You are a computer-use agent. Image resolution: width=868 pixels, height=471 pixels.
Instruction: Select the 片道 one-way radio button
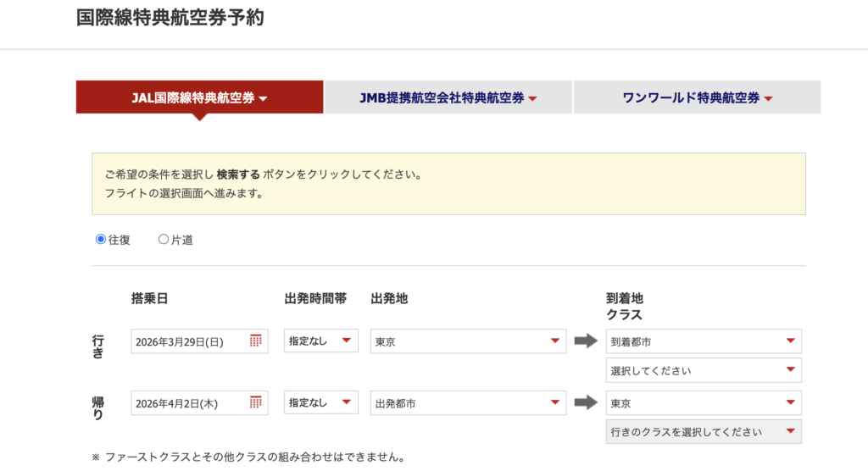[164, 240]
